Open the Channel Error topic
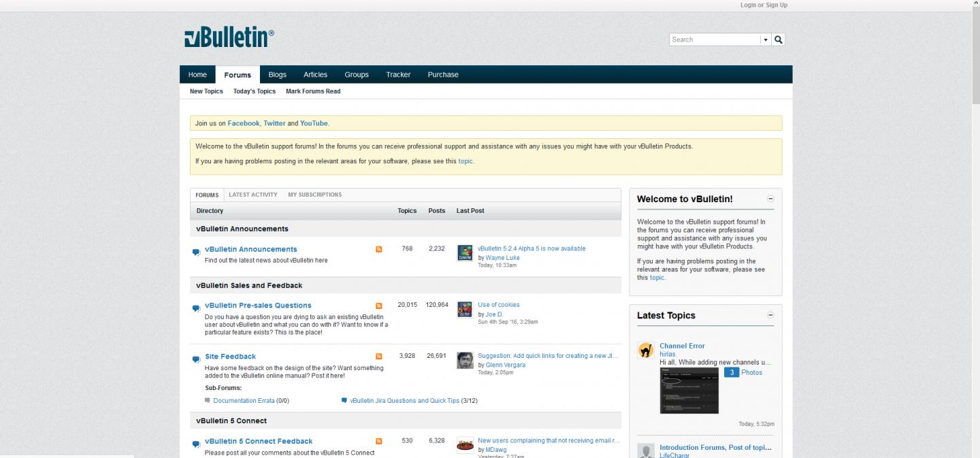 [x=682, y=346]
